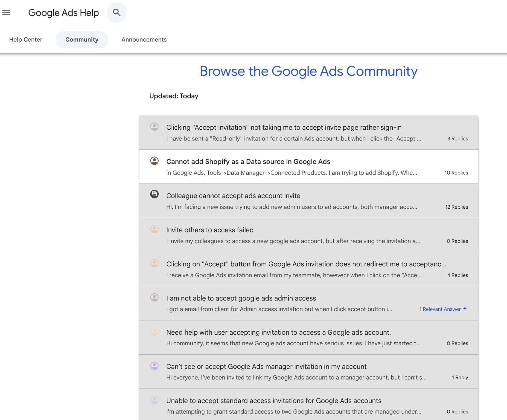
Task: Click avatar beside 'Colleague cannot accept' thread
Action: click(x=155, y=194)
